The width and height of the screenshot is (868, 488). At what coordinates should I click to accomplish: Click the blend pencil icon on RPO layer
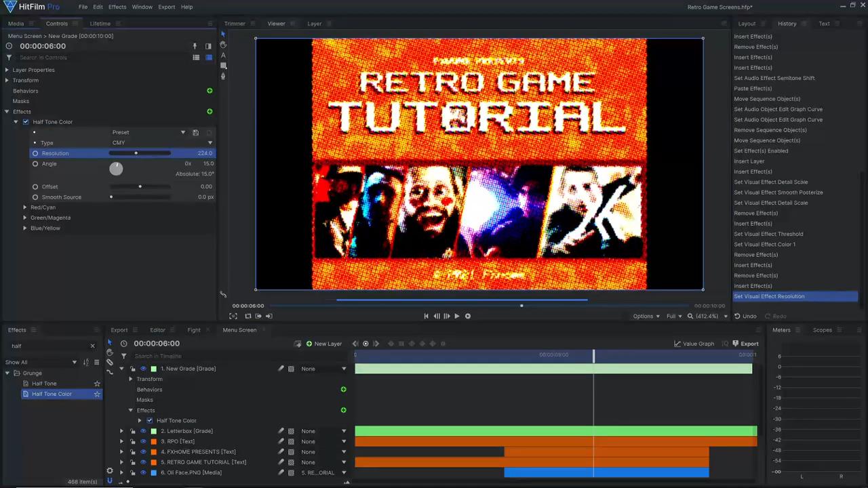coord(281,441)
